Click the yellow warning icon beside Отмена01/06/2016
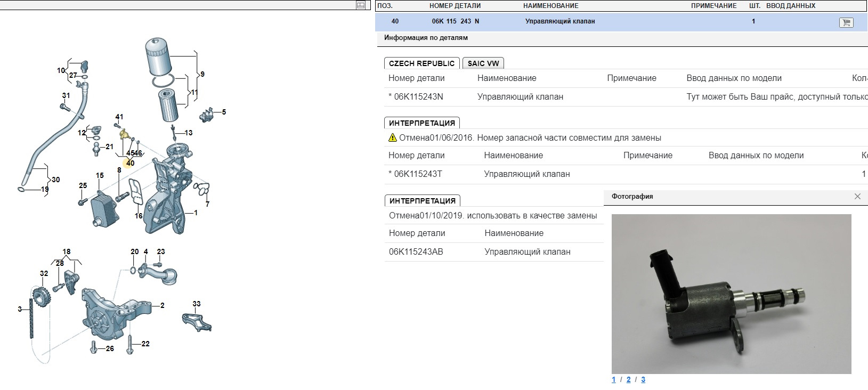 pos(393,138)
